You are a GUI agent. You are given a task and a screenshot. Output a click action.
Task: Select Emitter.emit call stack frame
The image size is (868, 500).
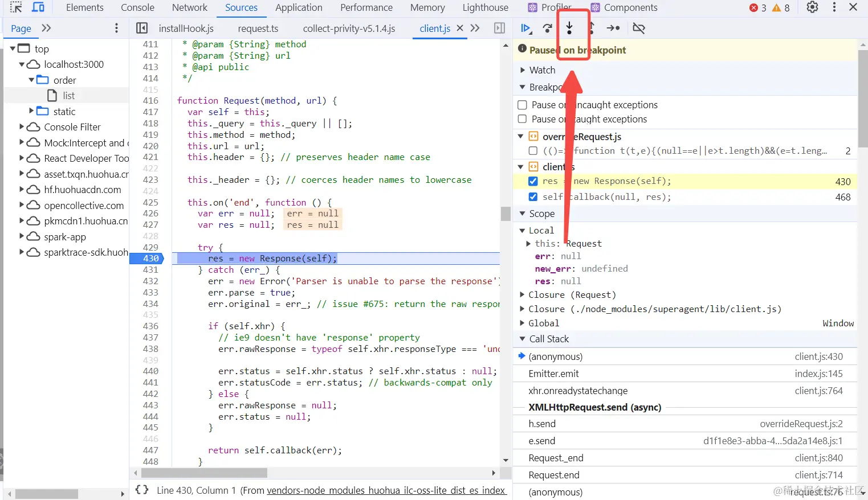pos(685,374)
